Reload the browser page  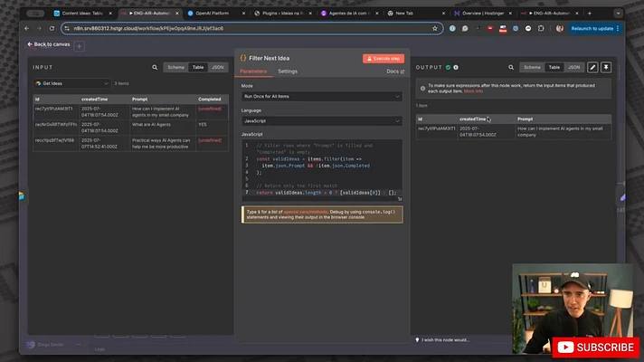click(x=52, y=28)
